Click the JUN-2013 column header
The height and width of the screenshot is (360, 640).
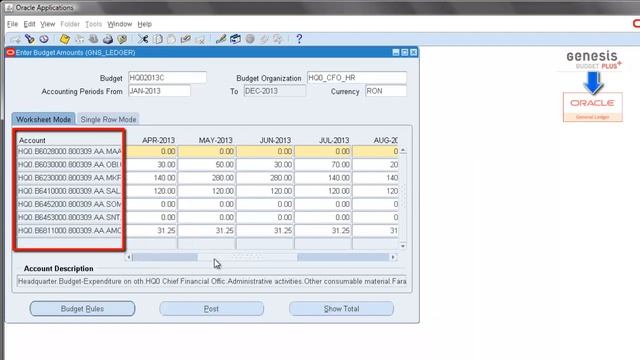coord(275,140)
